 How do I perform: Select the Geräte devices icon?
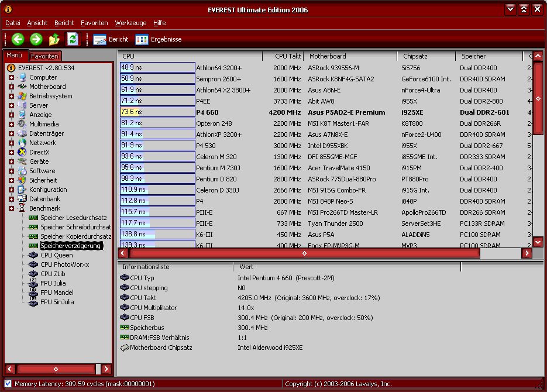[x=22, y=161]
